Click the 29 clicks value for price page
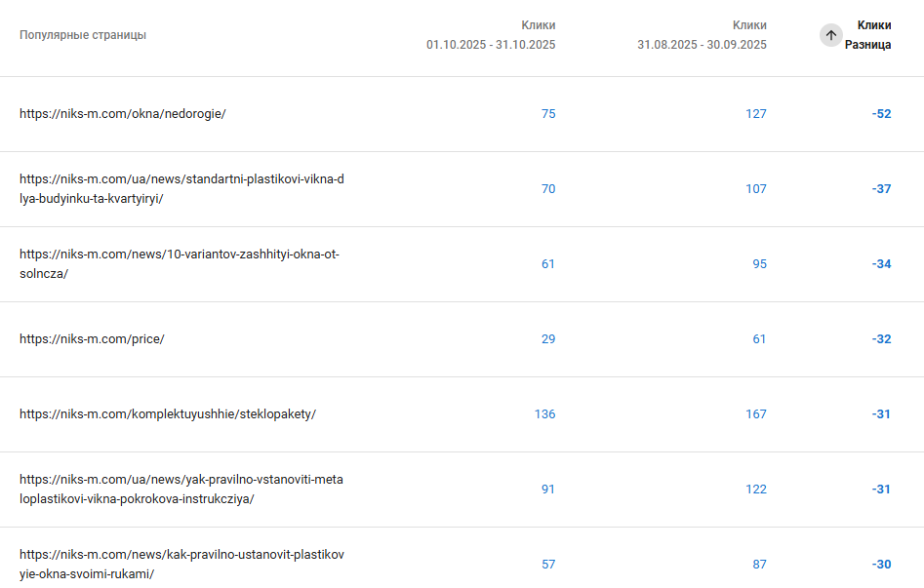 click(548, 339)
